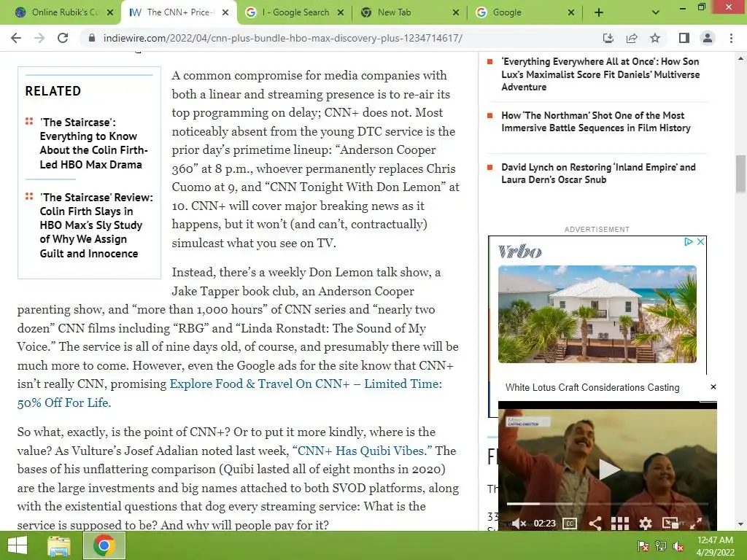Image resolution: width=747 pixels, height=560 pixels.
Task: Unmute the video player
Action: coord(519,524)
